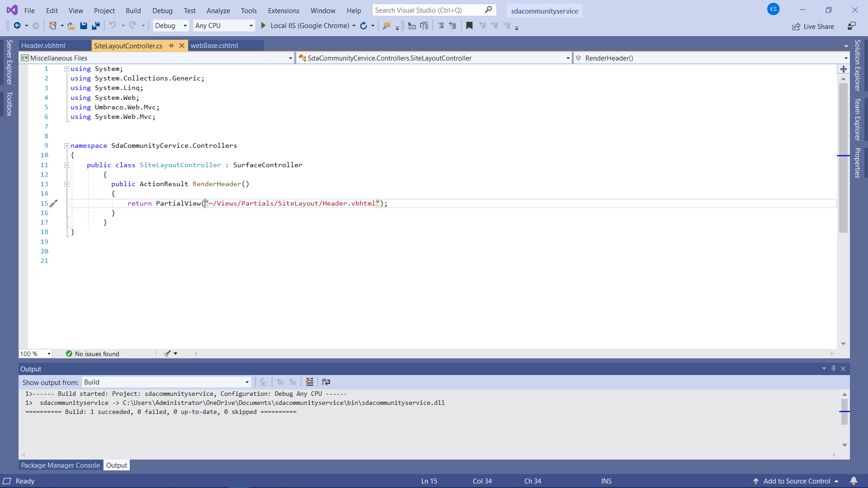Open the Team Explorer side panel
Screen dimensions: 868x488
[x=858, y=120]
